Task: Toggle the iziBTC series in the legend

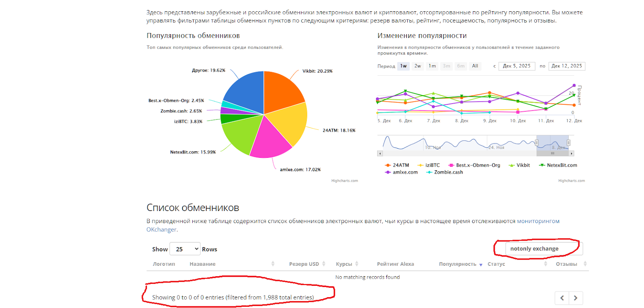Action: [x=429, y=165]
